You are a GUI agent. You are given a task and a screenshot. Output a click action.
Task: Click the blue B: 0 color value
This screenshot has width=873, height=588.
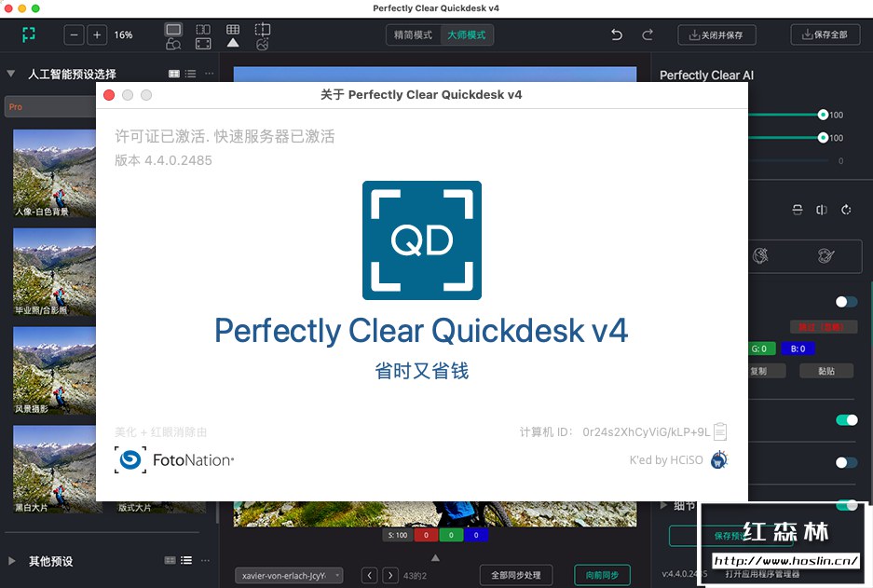[798, 349]
